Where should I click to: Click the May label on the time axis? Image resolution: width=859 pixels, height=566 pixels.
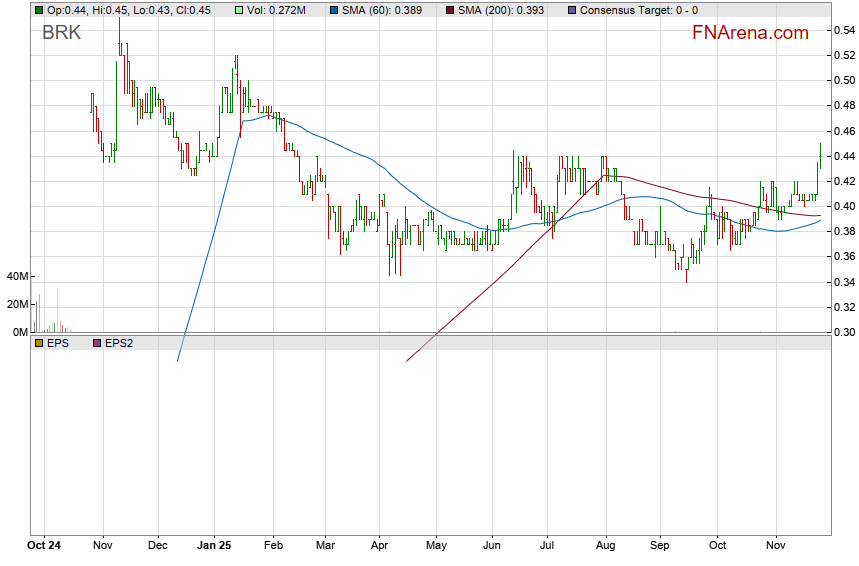435,547
